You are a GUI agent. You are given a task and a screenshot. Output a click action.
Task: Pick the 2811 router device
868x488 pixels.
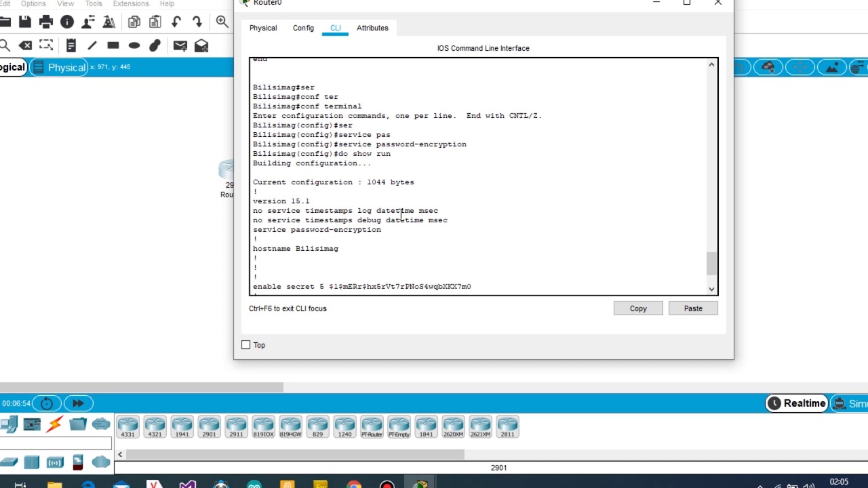pos(507,427)
